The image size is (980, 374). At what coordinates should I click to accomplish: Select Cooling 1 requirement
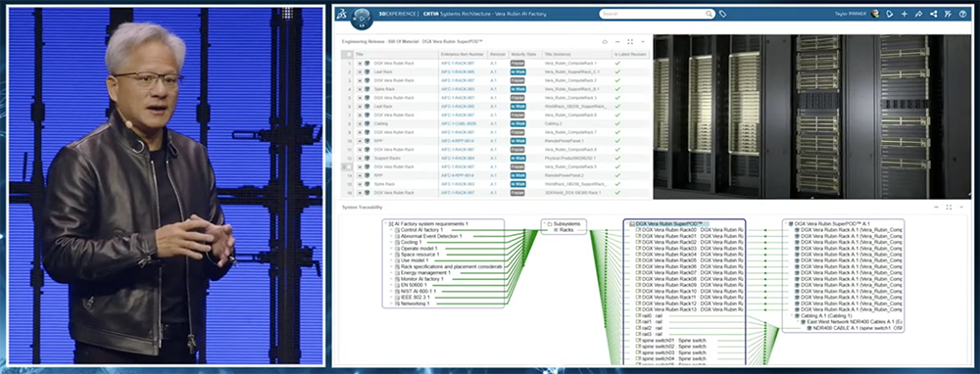(412, 242)
